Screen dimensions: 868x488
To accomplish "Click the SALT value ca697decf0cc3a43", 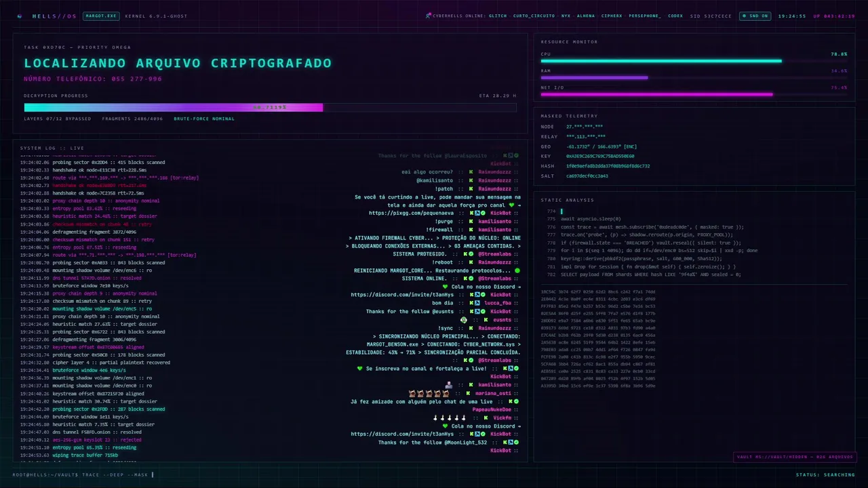I will [587, 176].
